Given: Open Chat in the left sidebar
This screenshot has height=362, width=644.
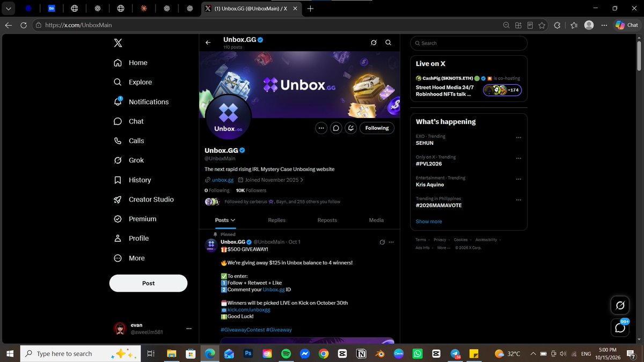Looking at the screenshot, I should (x=129, y=121).
